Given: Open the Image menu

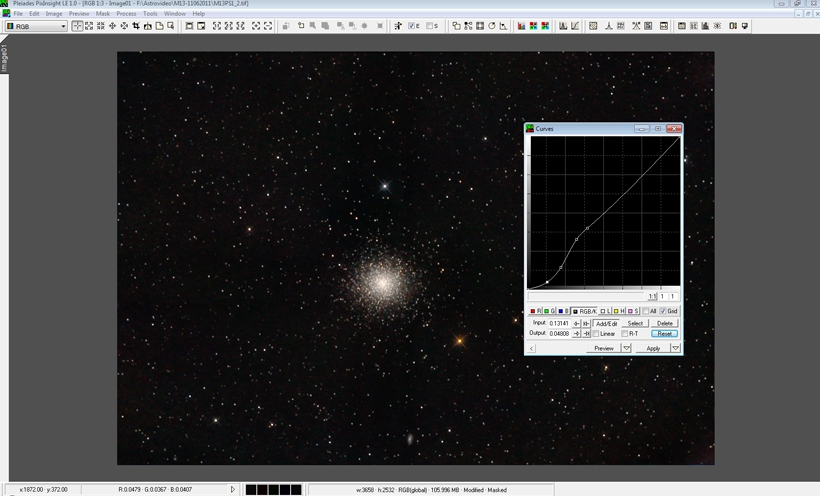Looking at the screenshot, I should [54, 14].
